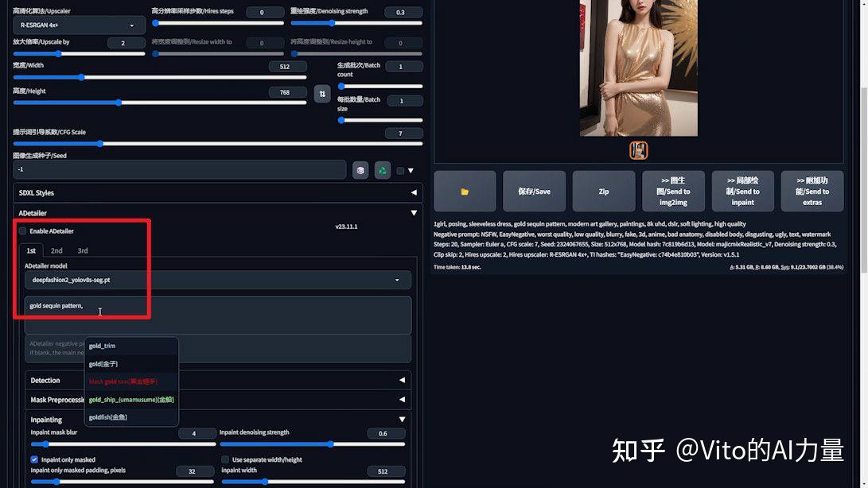Toggle the Enable ADetailer checkbox
The image size is (868, 488).
23,230
